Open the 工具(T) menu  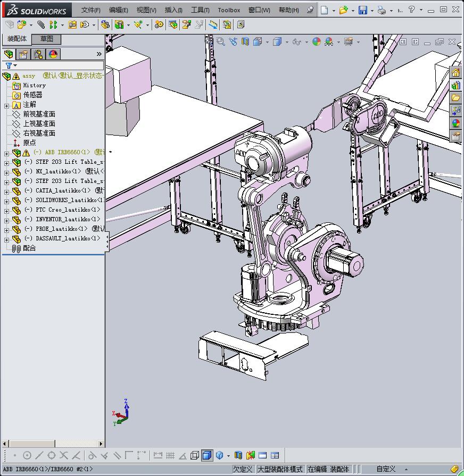click(200, 10)
